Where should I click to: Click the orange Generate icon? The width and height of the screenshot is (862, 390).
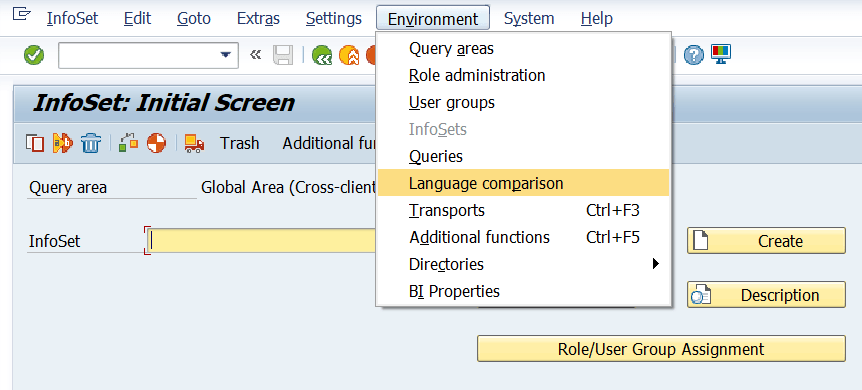tap(156, 144)
